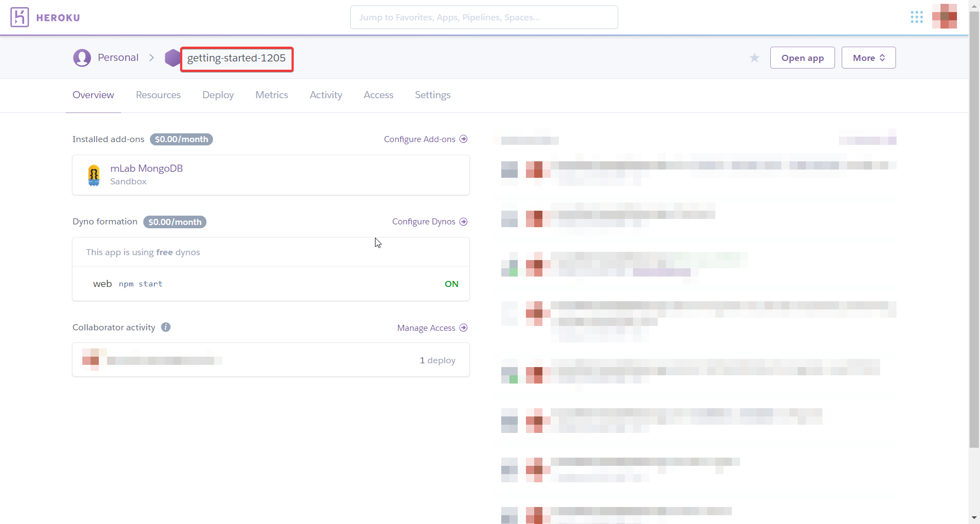Expand the More dropdown button
The image size is (980, 524).
click(x=868, y=58)
